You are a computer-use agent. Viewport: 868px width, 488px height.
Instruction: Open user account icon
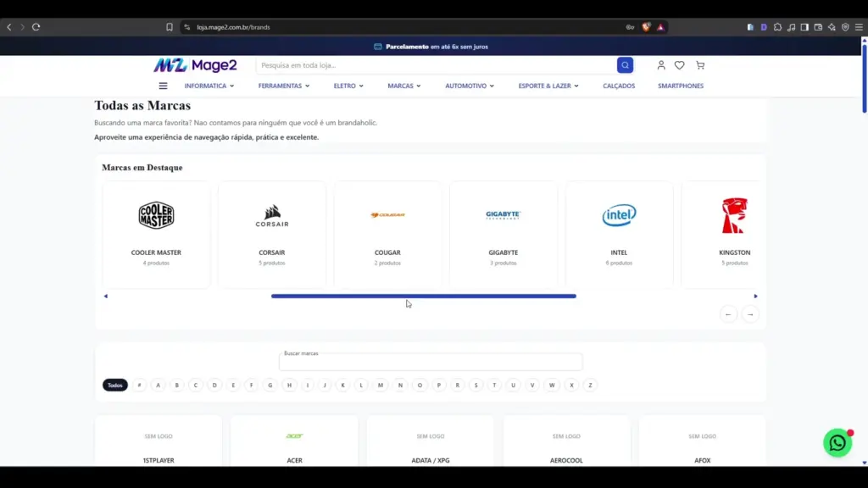pos(661,65)
